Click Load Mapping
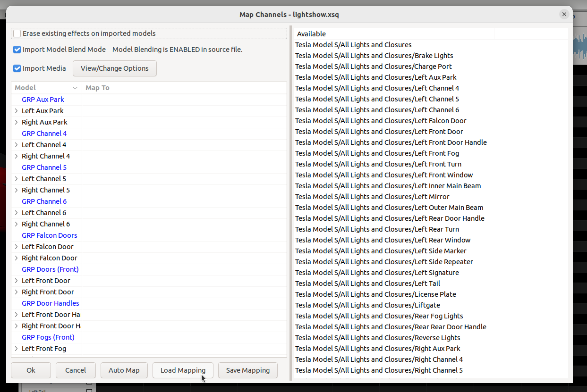Viewport: 587px width, 392px height. (183, 370)
